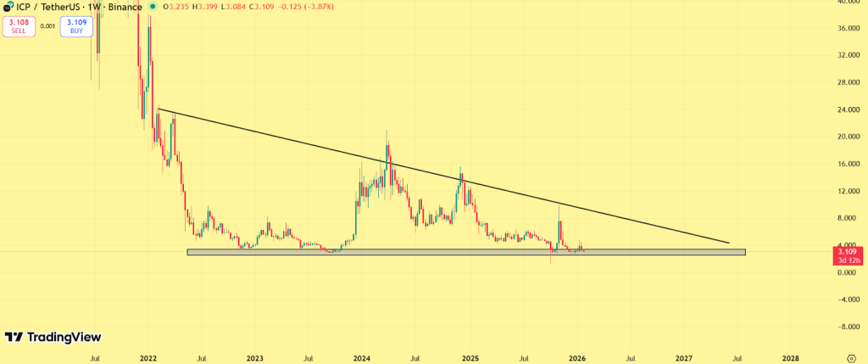The image size is (868, 364).
Task: Click the 2024 label on time axis
Action: click(363, 357)
